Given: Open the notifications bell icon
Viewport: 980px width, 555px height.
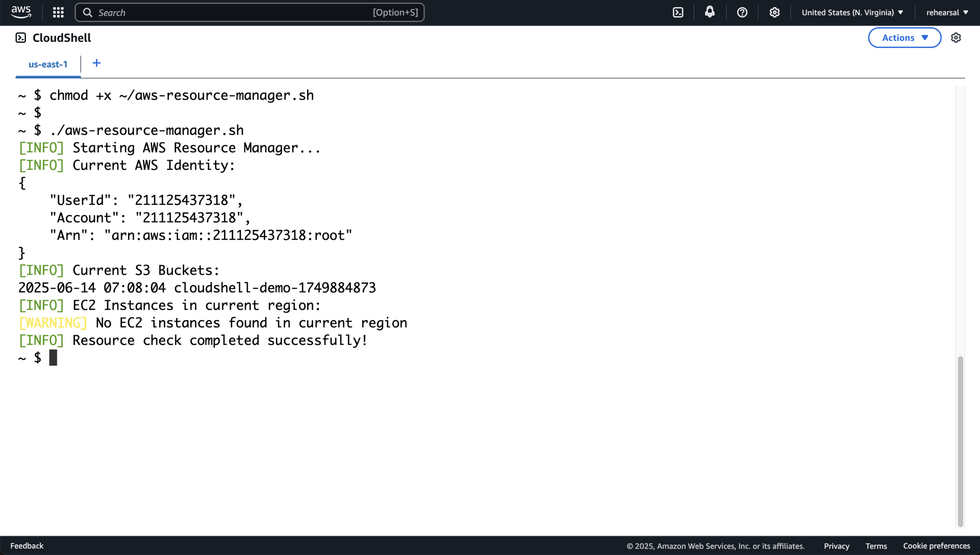Looking at the screenshot, I should (x=709, y=12).
